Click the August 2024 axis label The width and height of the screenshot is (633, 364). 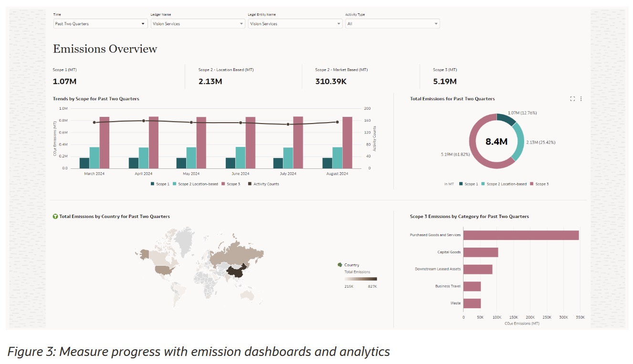(x=337, y=174)
